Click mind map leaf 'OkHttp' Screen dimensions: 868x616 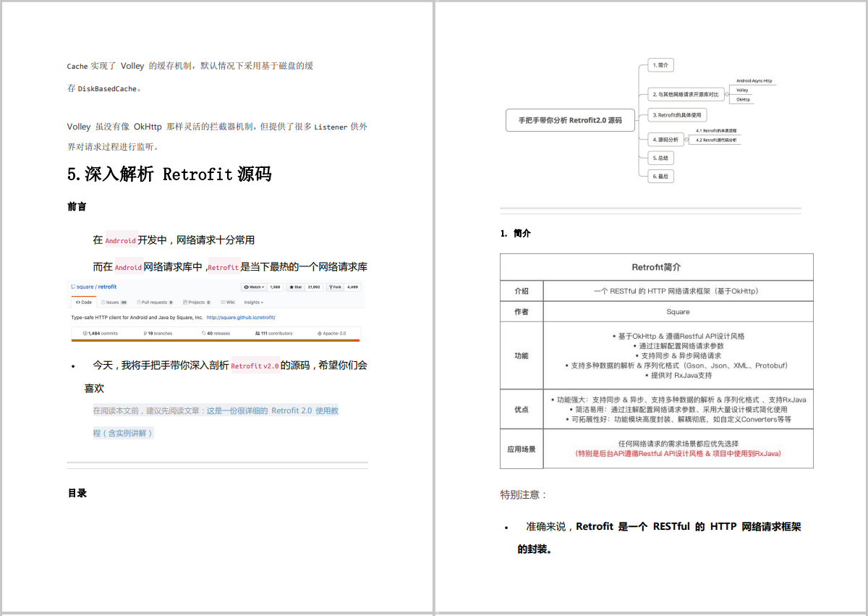coord(743,100)
